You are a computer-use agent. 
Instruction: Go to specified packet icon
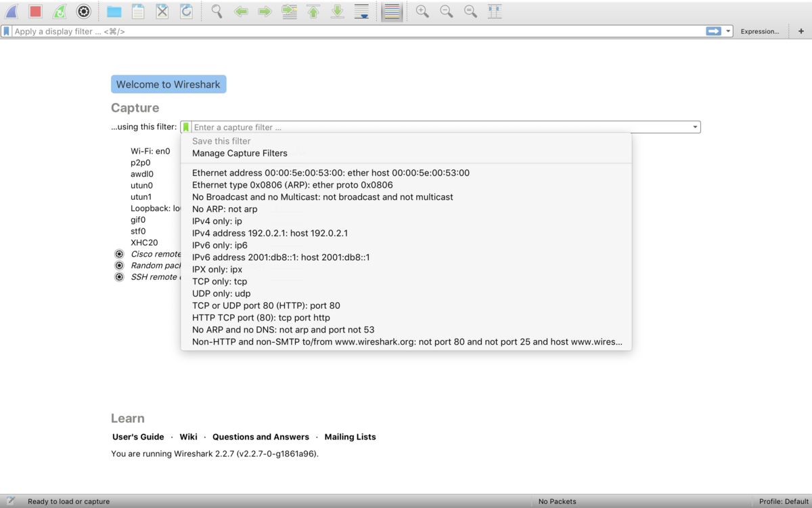(289, 12)
